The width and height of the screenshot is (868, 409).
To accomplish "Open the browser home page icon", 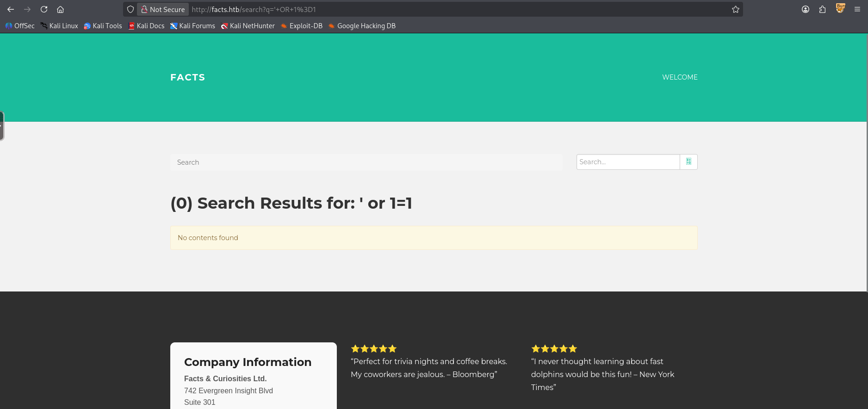I will point(61,9).
